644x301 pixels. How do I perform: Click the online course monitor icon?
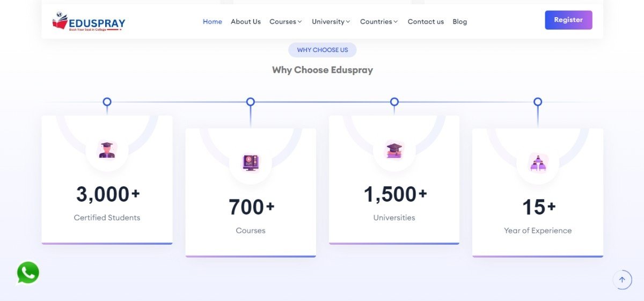point(251,163)
